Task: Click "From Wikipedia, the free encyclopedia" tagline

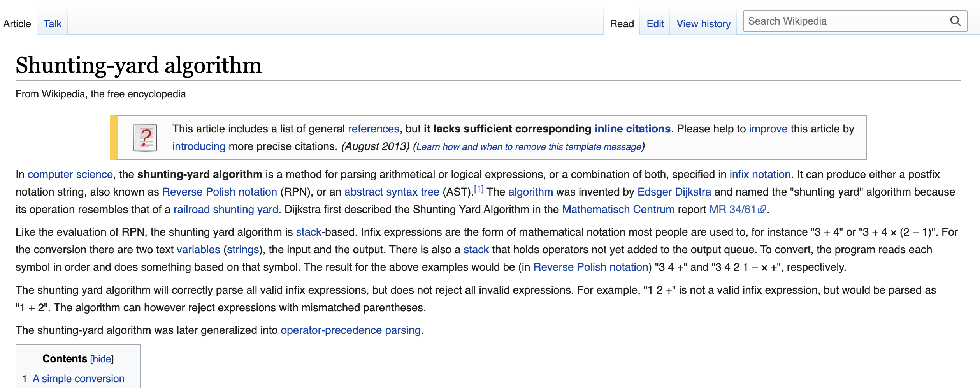Action: (x=101, y=94)
